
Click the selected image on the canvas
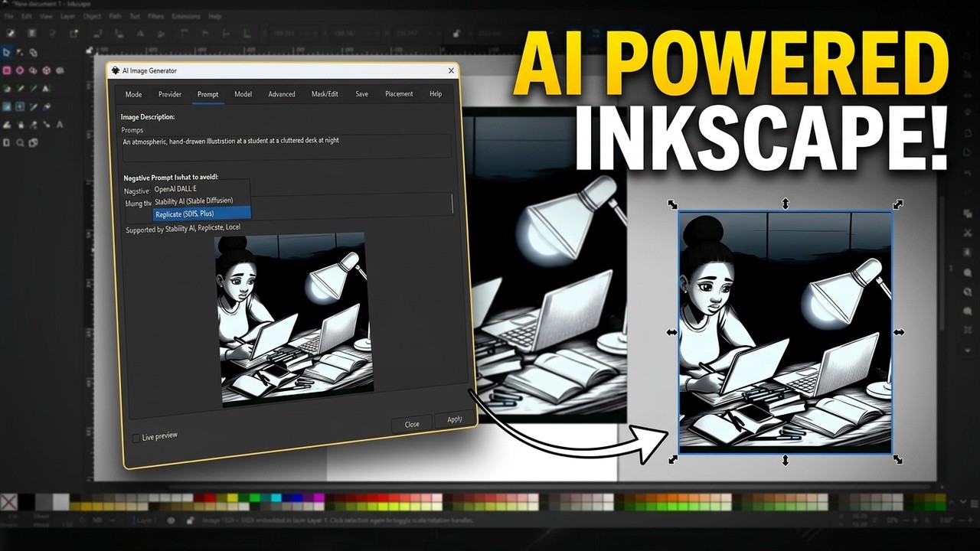786,332
